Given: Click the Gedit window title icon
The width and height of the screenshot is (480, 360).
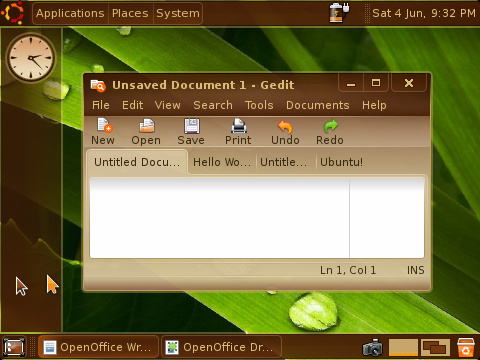Looking at the screenshot, I should point(98,85).
